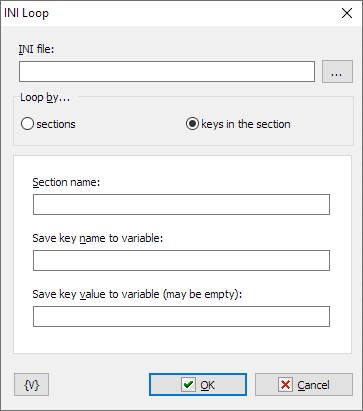Click the 'Save key value to variable' field
The width and height of the screenshot is (363, 411).
click(181, 316)
